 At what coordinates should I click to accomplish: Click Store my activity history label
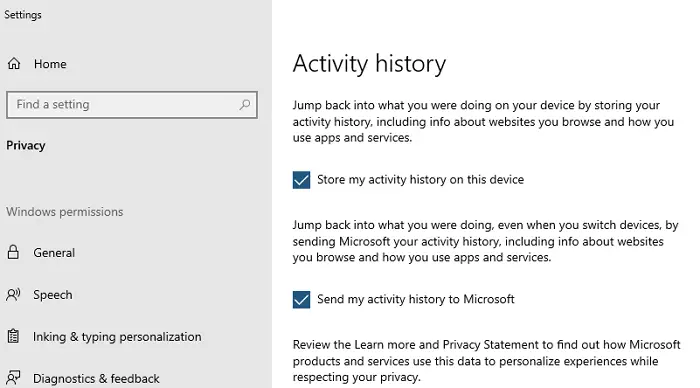click(420, 179)
